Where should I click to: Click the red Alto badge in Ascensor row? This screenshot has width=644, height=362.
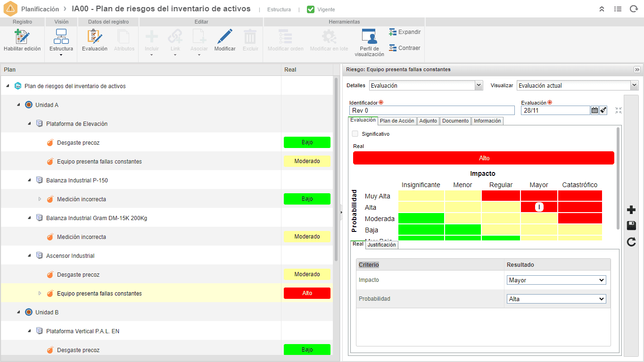pyautogui.click(x=307, y=293)
